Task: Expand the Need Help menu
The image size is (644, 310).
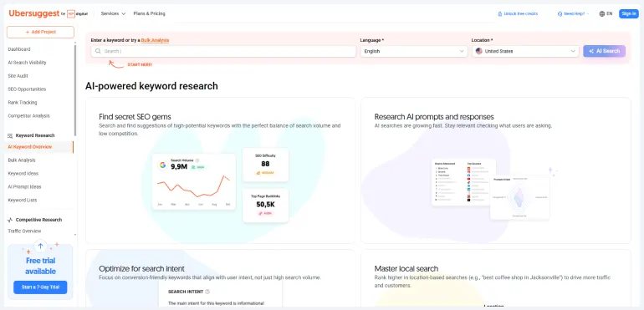Action: click(x=574, y=13)
